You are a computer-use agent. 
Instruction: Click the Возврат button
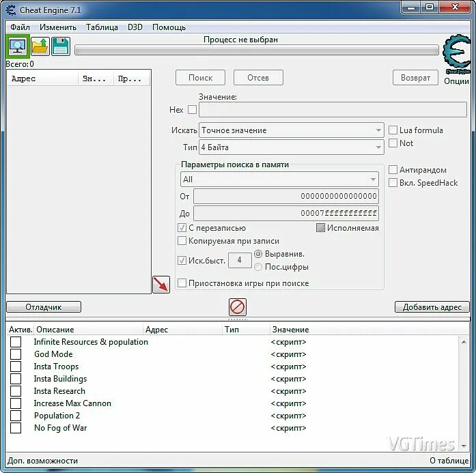415,78
